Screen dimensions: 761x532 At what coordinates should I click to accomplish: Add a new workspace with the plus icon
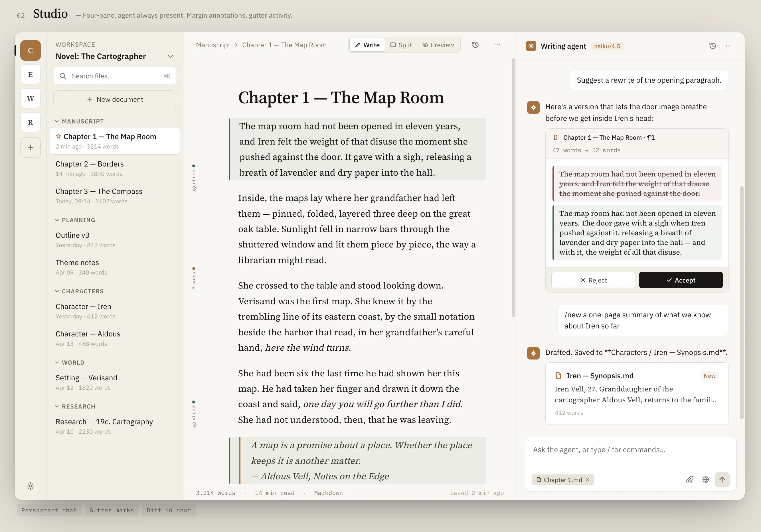pyautogui.click(x=31, y=147)
